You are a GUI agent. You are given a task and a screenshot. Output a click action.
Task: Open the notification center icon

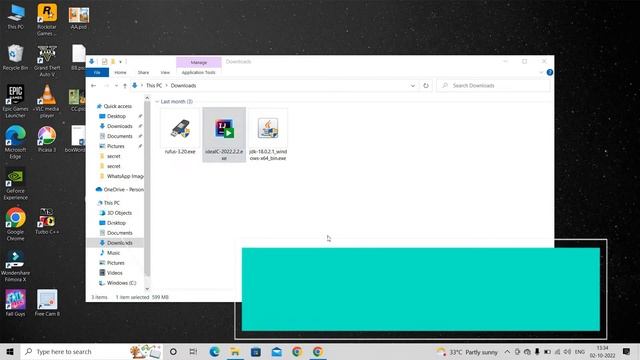[x=627, y=351]
